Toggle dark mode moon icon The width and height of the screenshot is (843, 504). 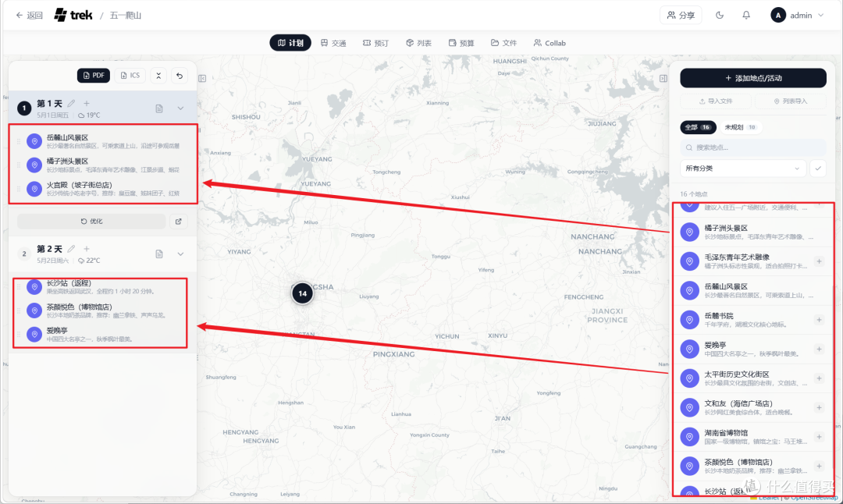click(x=720, y=15)
